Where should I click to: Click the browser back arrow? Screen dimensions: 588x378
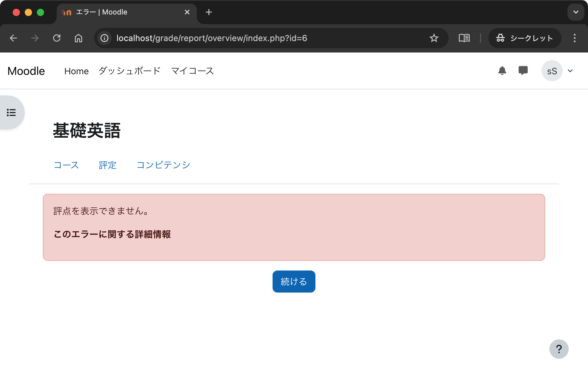13,38
